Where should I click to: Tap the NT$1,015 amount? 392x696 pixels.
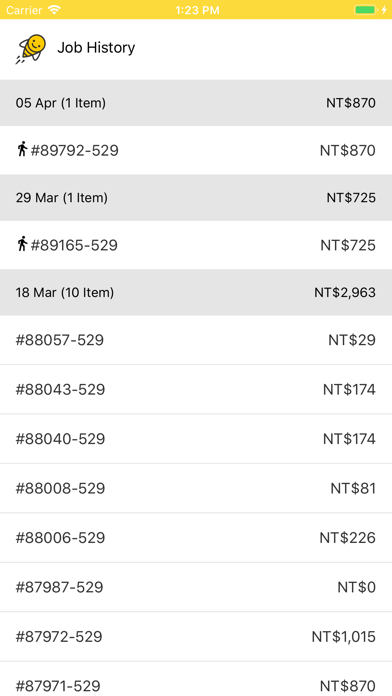[344, 637]
